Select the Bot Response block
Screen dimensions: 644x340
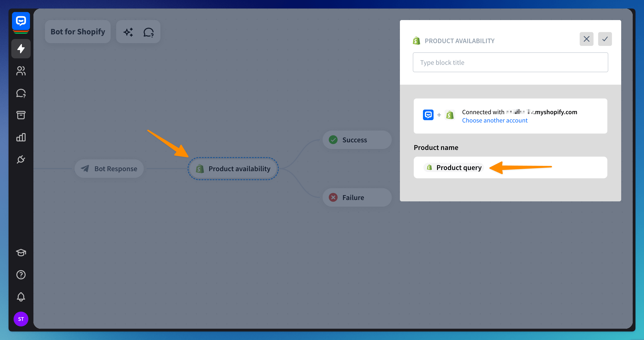point(109,169)
